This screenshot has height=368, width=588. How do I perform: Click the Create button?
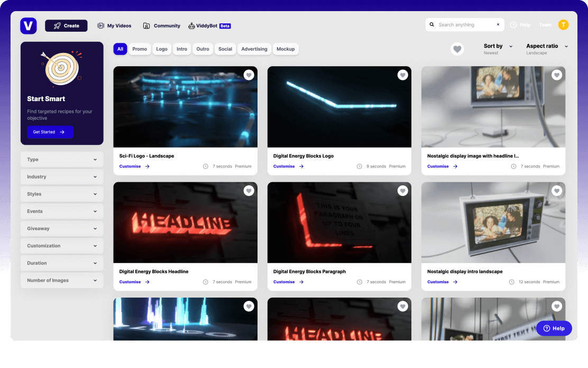tap(66, 25)
